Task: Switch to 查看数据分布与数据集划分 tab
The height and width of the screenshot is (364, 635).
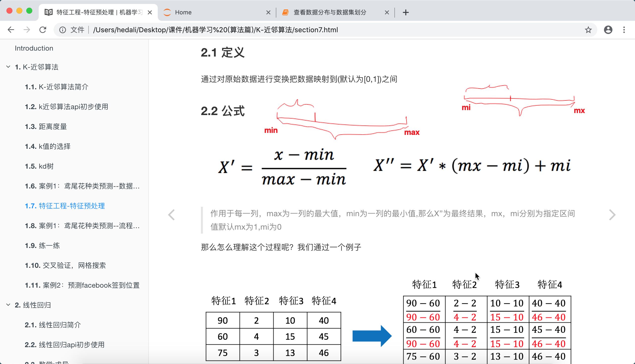Action: click(x=330, y=12)
